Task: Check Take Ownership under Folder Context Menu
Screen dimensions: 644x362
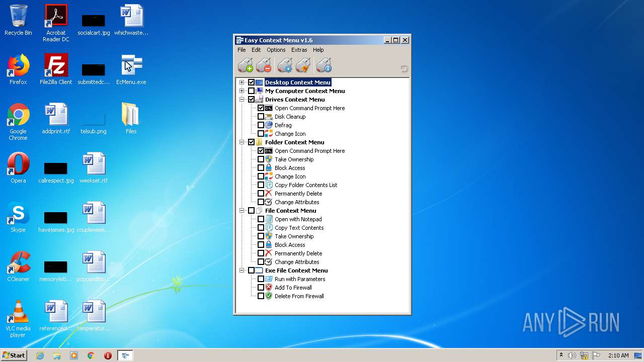Action: pyautogui.click(x=261, y=159)
